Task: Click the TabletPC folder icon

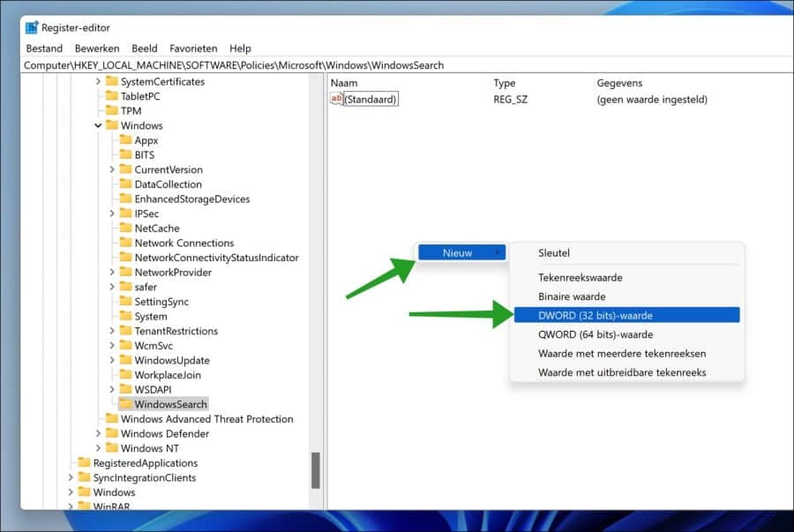Action: pos(112,95)
